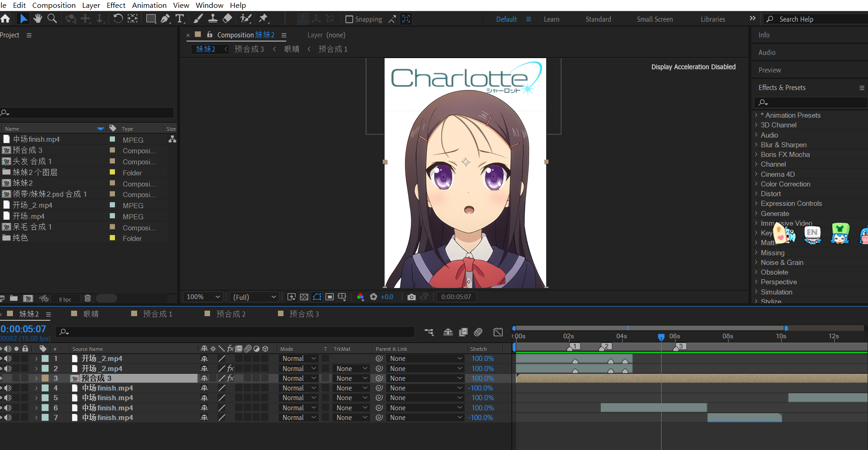Image resolution: width=868 pixels, height=450 pixels.
Task: Toggle effects switch on layer 3 预合成 3
Action: coord(230,378)
